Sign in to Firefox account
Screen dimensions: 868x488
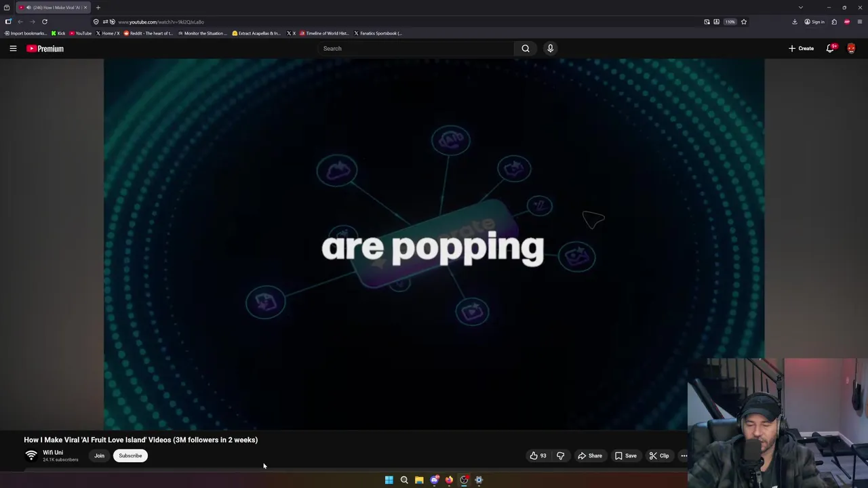tap(814, 22)
